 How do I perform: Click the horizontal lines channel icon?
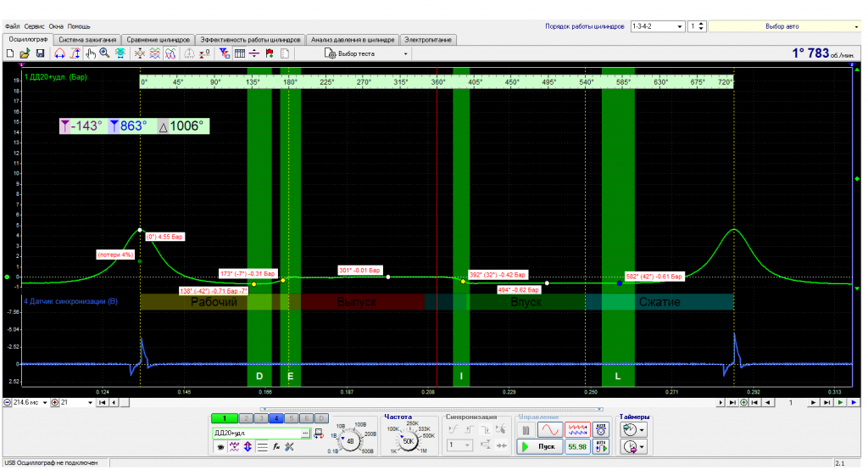click(263, 447)
